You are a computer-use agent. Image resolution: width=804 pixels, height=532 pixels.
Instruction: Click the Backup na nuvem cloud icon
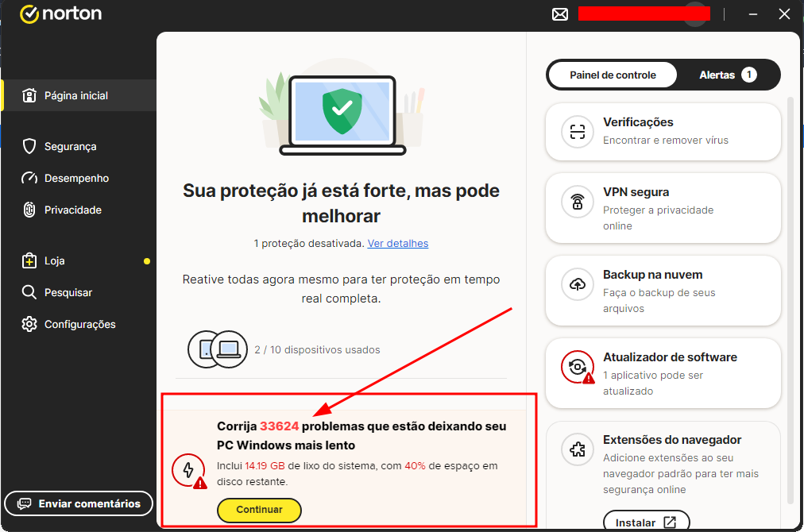tap(578, 284)
